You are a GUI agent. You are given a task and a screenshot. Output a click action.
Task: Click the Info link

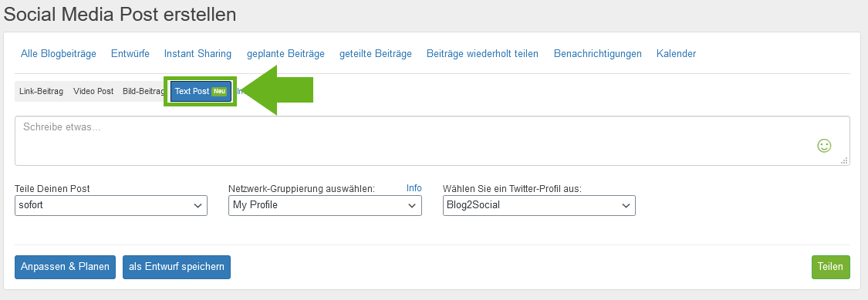click(414, 188)
